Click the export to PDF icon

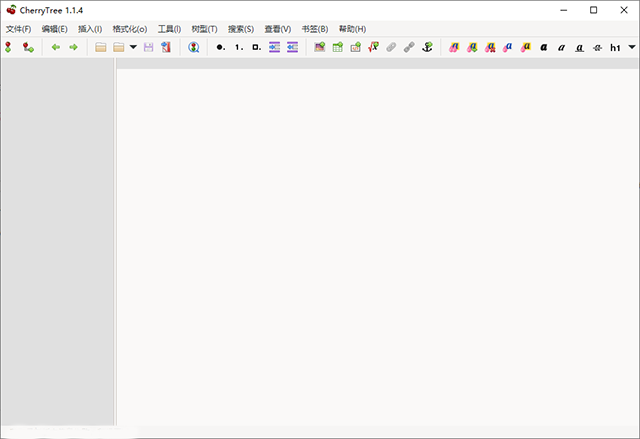tap(166, 47)
